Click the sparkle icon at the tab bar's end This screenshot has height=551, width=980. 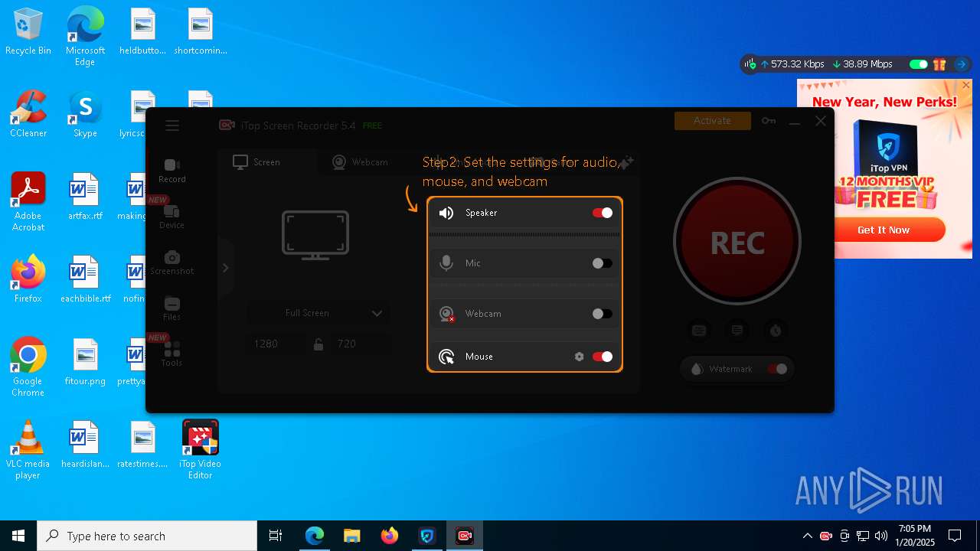click(x=626, y=162)
